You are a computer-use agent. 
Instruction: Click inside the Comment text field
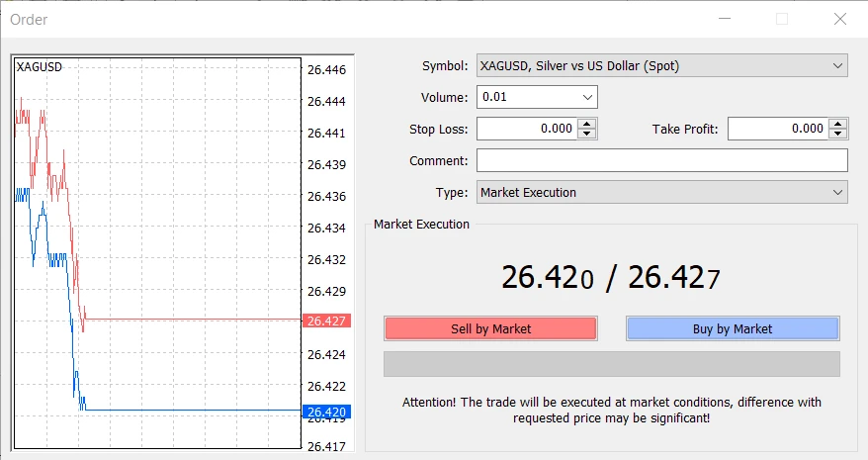click(661, 161)
